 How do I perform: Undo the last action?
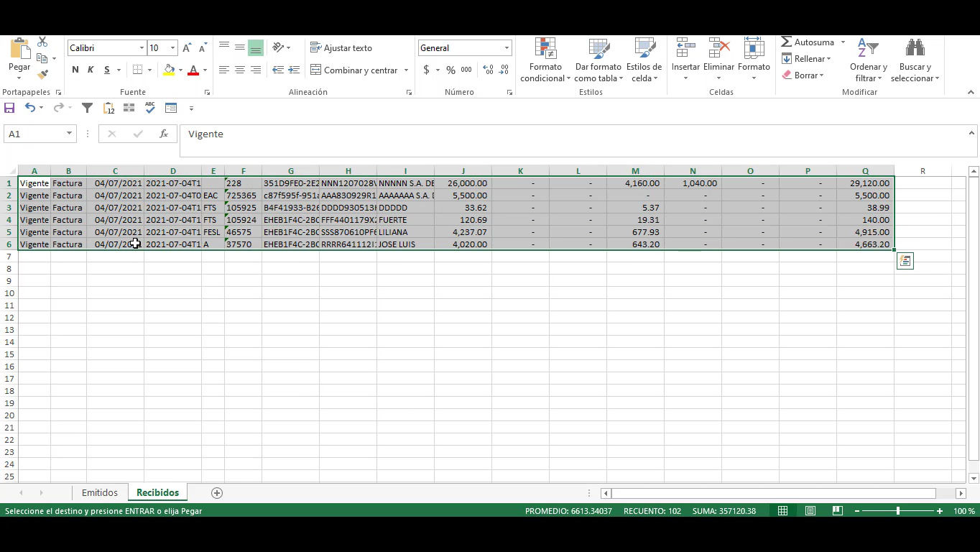(x=29, y=108)
